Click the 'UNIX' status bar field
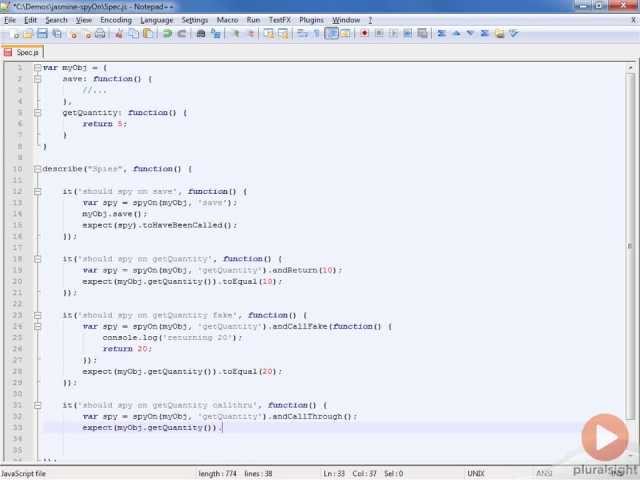The height and width of the screenshot is (480, 640). (x=476, y=474)
